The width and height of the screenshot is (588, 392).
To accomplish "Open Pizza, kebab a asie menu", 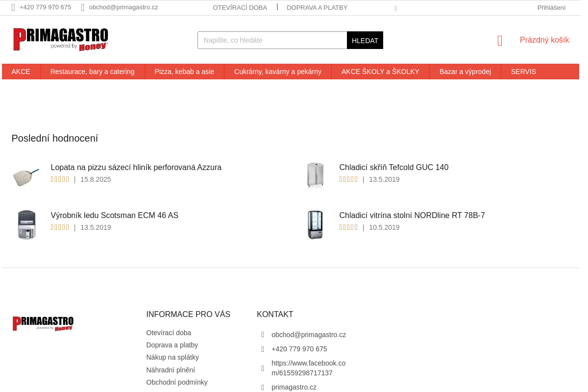I will point(184,72).
